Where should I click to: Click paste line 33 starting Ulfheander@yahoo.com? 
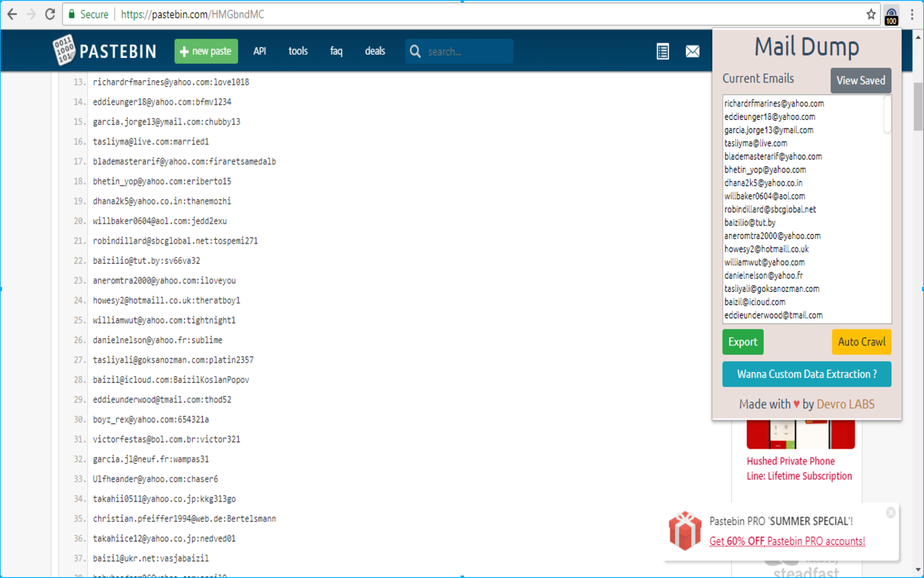pos(155,479)
